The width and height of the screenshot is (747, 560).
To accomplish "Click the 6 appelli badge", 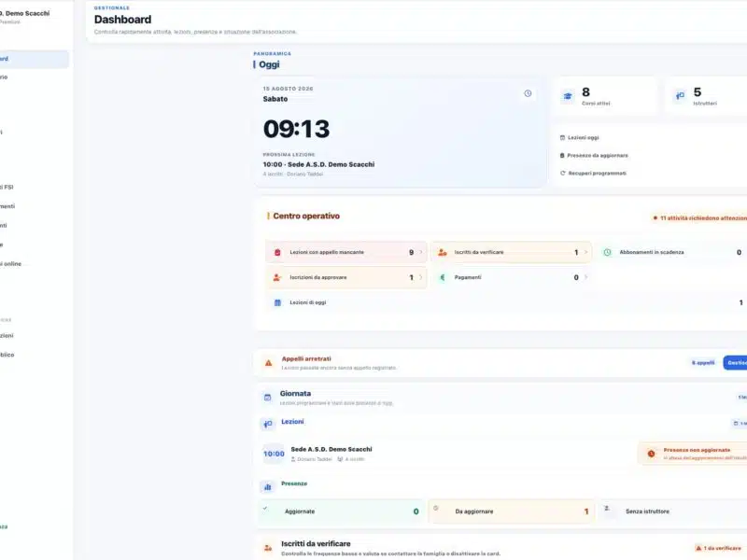I will pos(703,363).
